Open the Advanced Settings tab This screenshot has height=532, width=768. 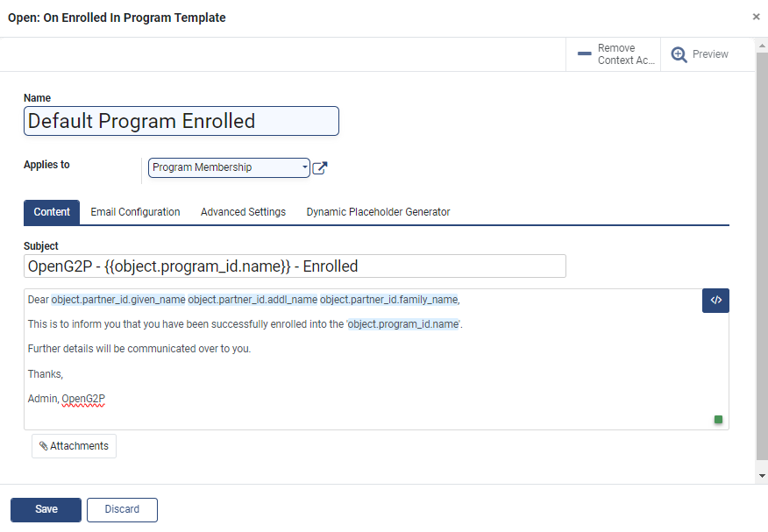pos(243,212)
